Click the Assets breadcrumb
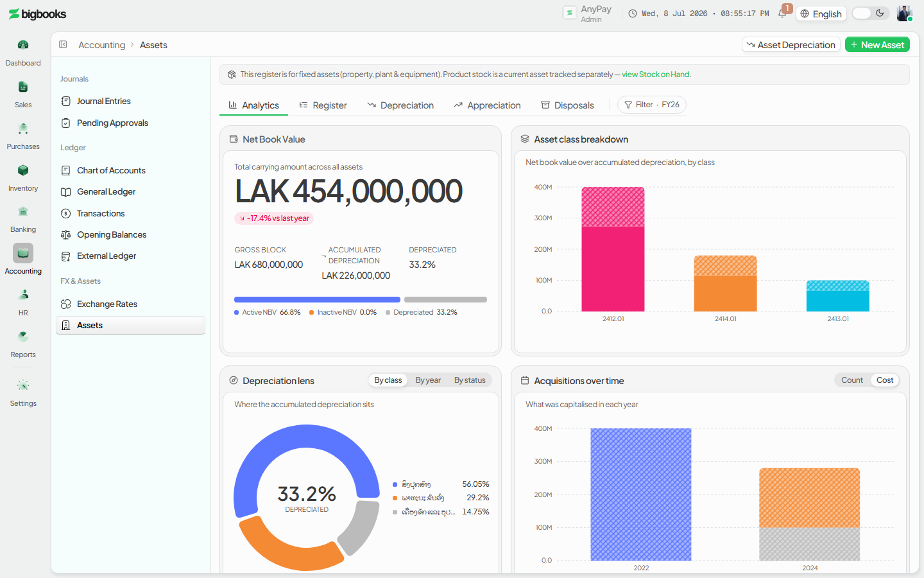This screenshot has height=578, width=924. [153, 45]
